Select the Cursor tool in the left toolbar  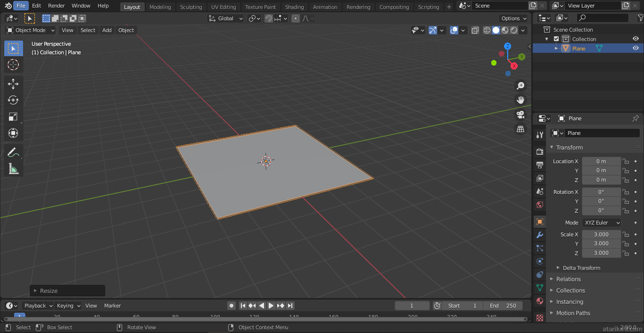coord(13,65)
